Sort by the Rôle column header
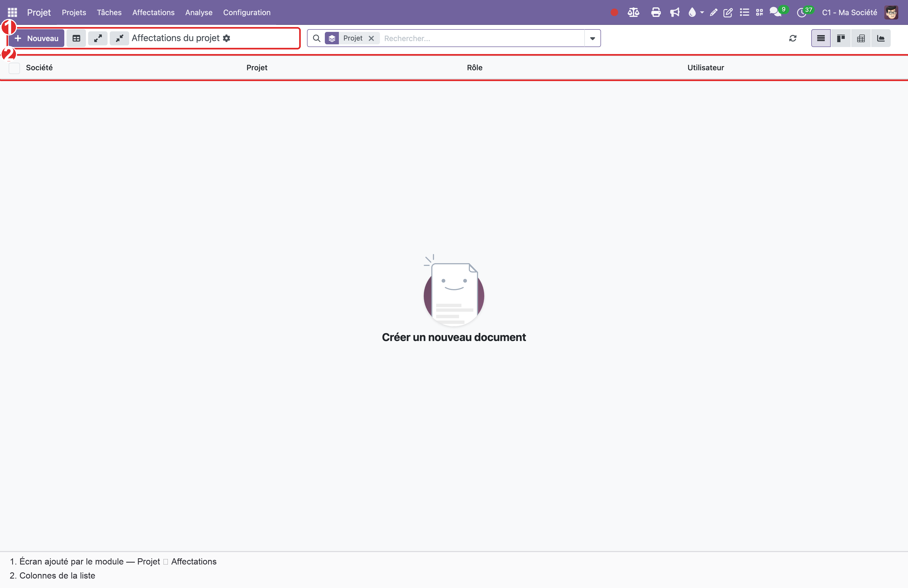 [475, 68]
